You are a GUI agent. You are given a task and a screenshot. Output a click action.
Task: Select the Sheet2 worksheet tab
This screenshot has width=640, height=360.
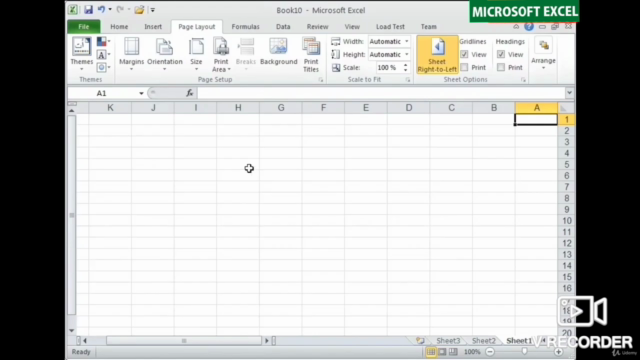(483, 340)
